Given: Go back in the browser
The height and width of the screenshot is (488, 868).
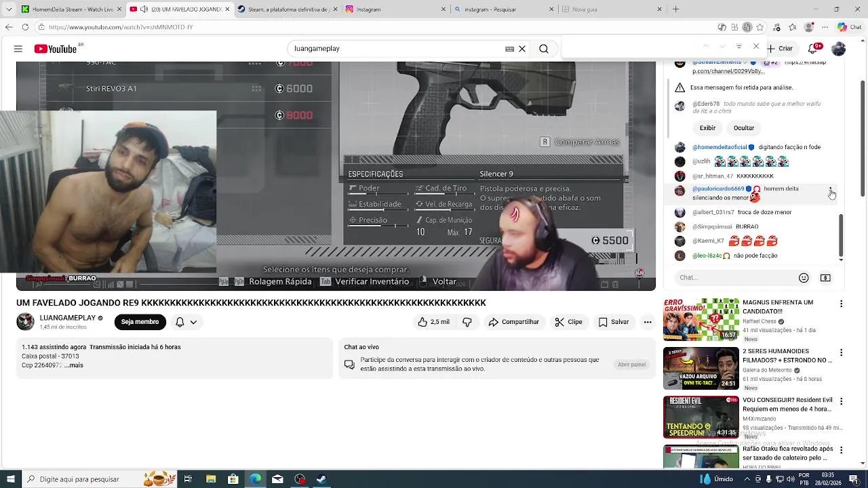Looking at the screenshot, I should tap(9, 27).
